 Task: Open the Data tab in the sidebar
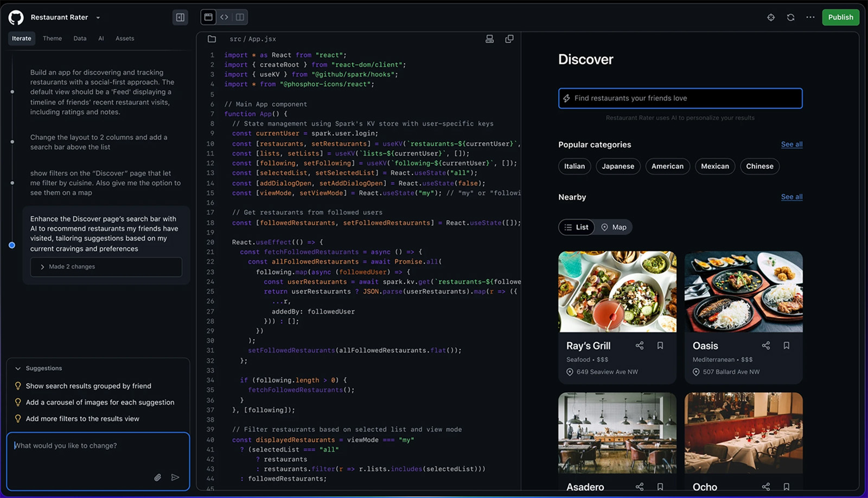80,38
